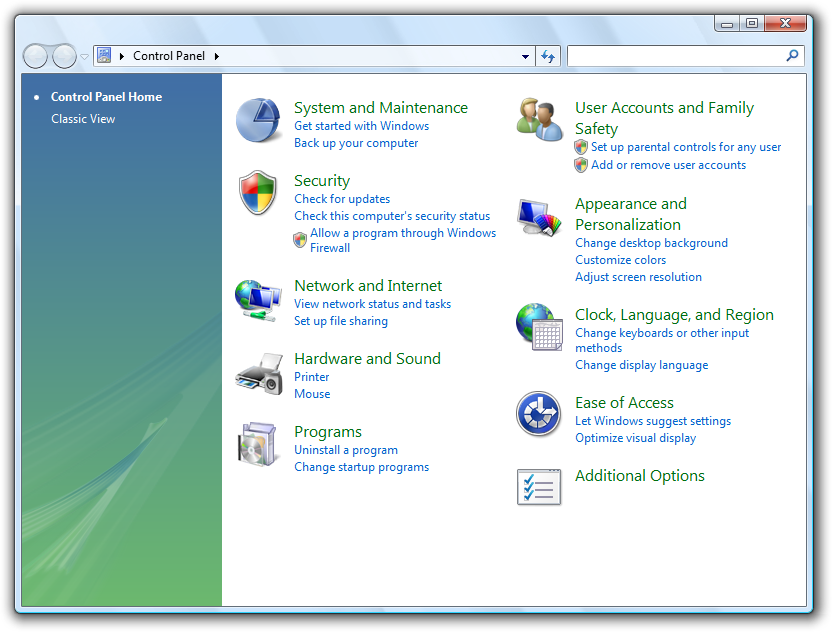Open the Network and Internet globe icon

click(x=258, y=299)
